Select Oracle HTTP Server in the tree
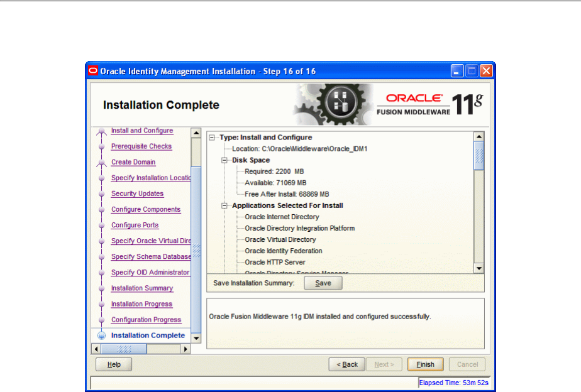Viewport: 581px width, 392px height. [x=275, y=262]
